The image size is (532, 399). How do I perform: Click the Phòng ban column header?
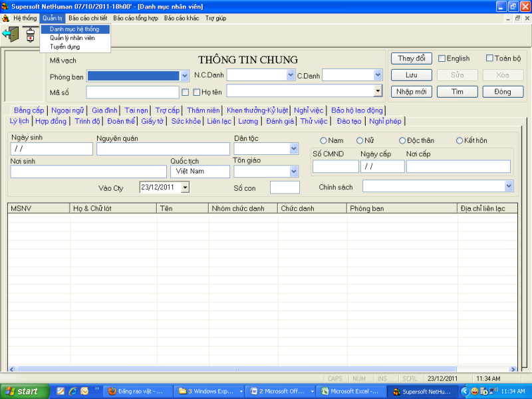(x=402, y=208)
